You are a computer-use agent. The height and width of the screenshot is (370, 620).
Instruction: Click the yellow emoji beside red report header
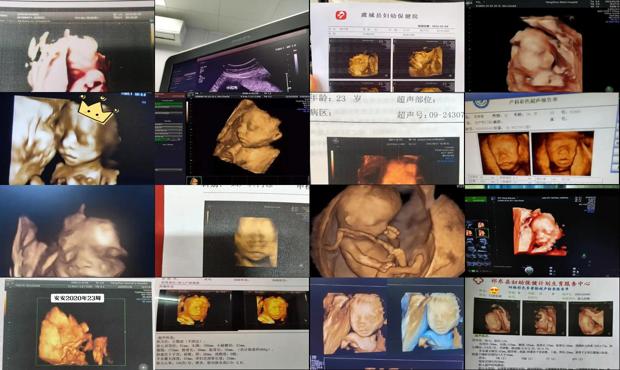(493, 290)
